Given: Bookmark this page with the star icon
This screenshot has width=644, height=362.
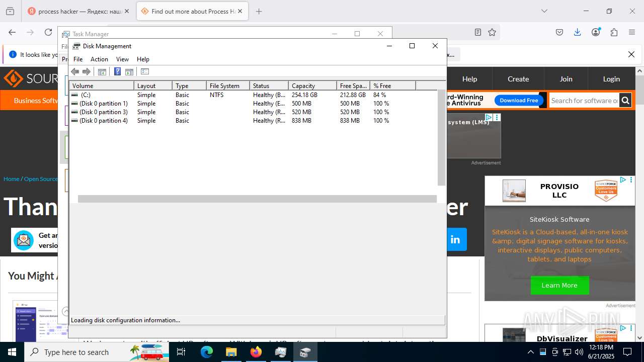Looking at the screenshot, I should point(492,32).
